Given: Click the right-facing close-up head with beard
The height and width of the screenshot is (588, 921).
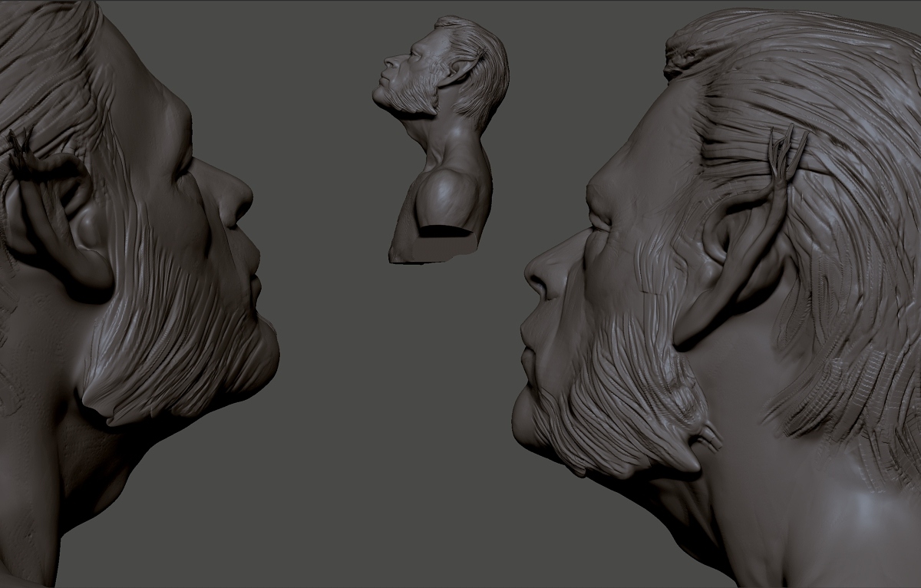Looking at the screenshot, I should click(x=138, y=294).
